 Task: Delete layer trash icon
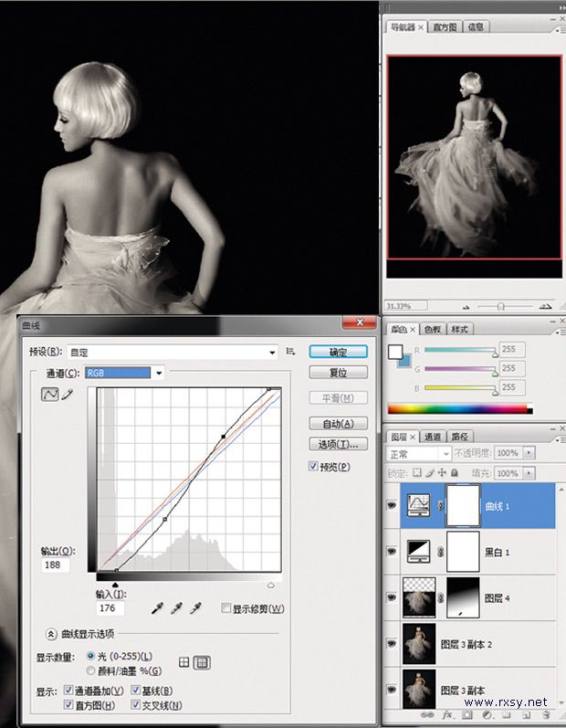[x=546, y=715]
